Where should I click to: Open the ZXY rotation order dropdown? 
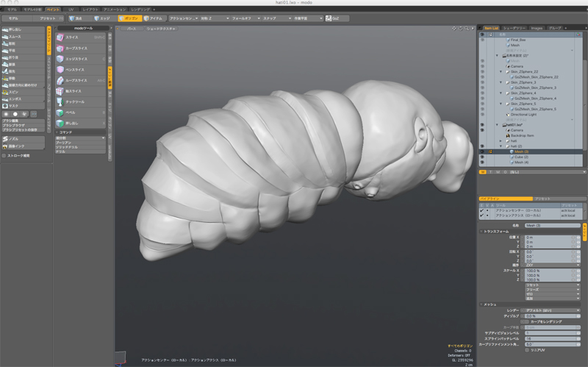[552, 265]
